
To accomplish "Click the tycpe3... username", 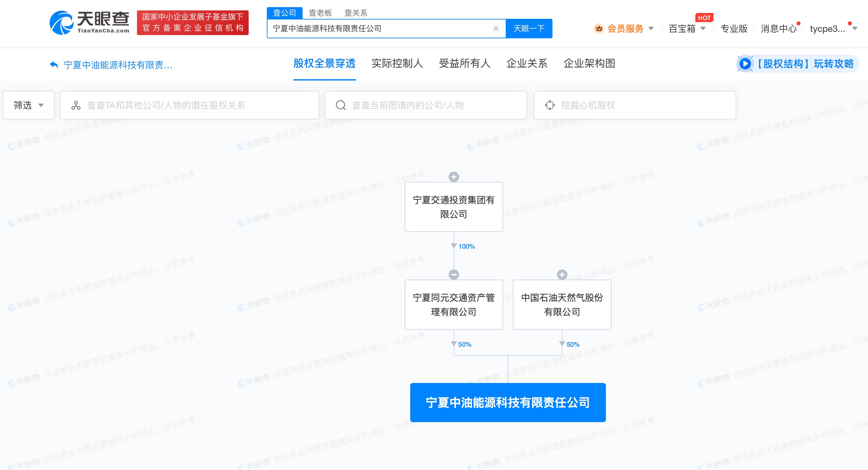I will coord(827,29).
